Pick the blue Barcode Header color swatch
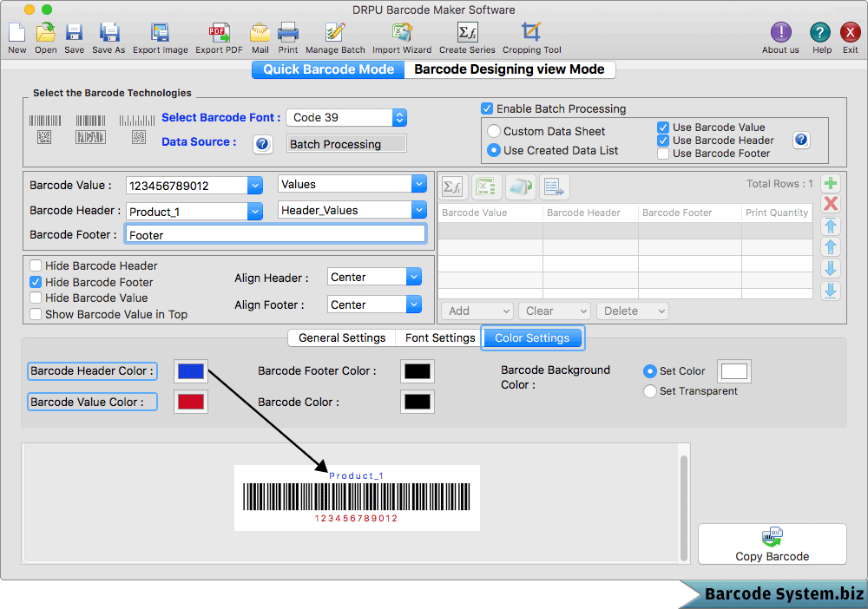 191,371
